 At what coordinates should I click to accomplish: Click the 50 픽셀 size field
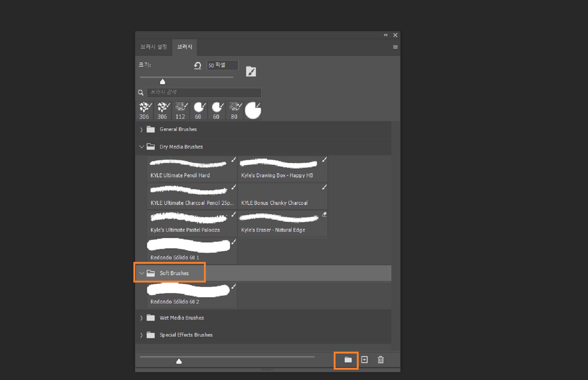[x=222, y=65]
